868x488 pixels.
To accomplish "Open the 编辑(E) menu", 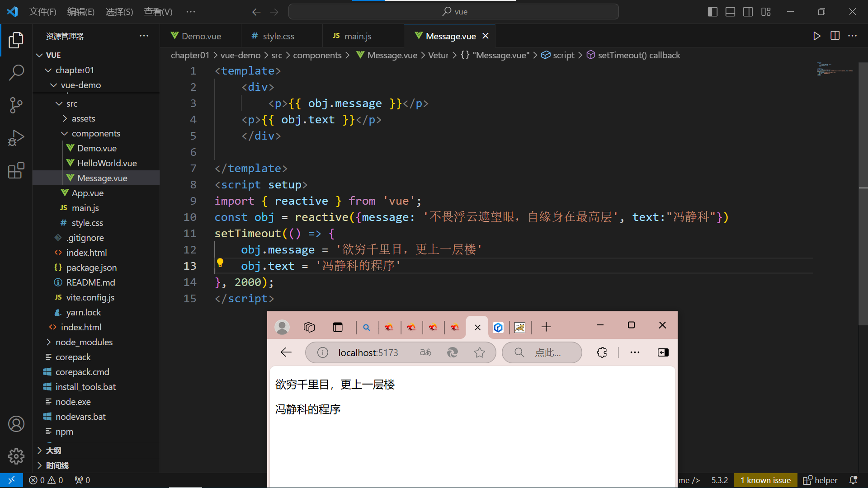I will (x=81, y=12).
